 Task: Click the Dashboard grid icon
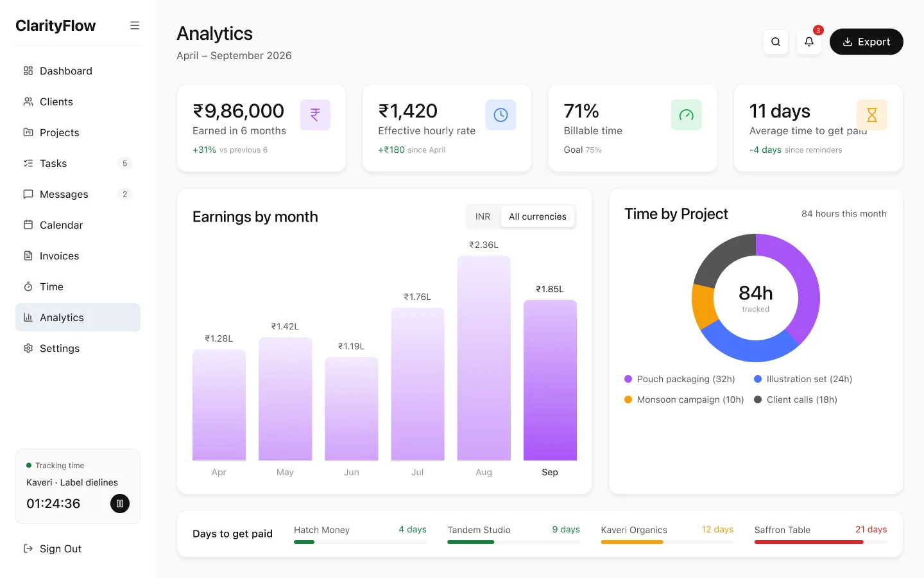point(28,71)
